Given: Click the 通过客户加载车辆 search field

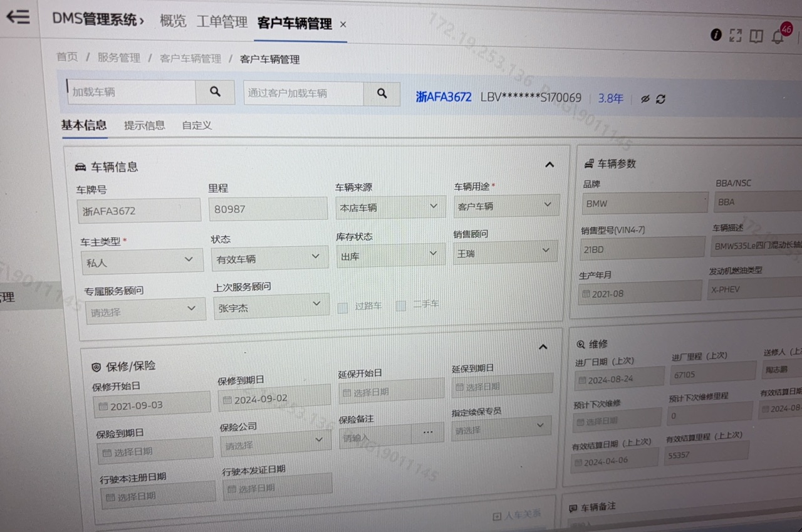Looking at the screenshot, I should coord(304,93).
